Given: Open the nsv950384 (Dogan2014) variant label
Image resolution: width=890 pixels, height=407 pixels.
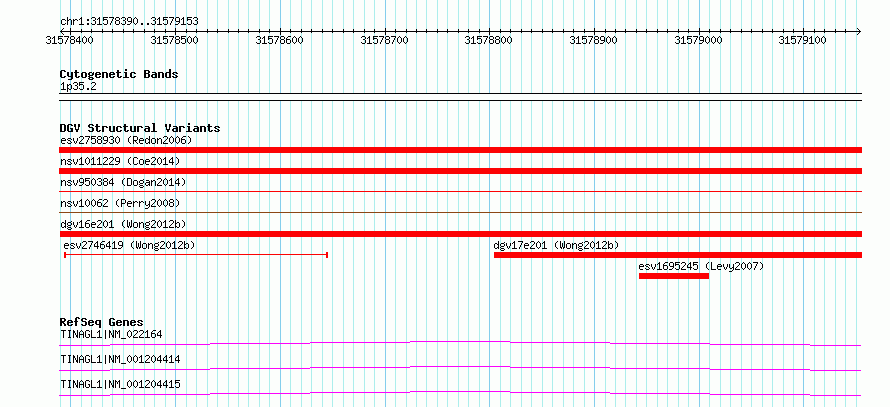Looking at the screenshot, I should 123,182.
